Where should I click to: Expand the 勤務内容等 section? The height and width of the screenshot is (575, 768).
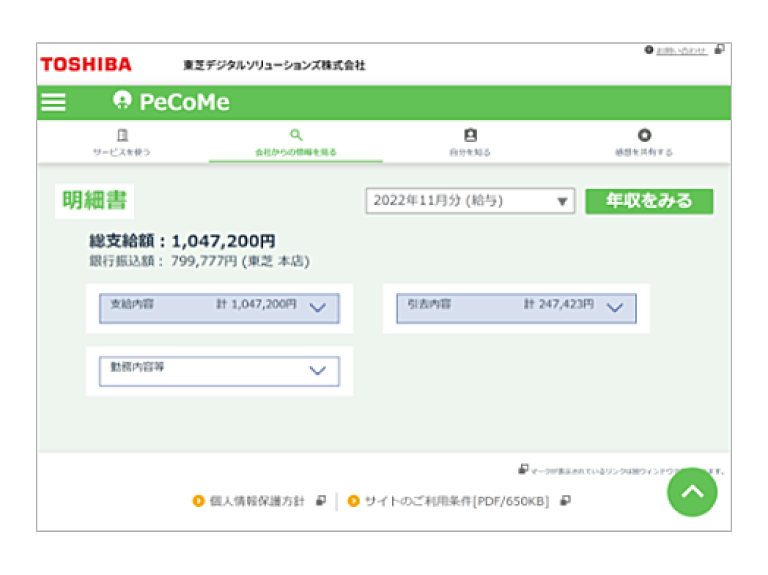[219, 371]
